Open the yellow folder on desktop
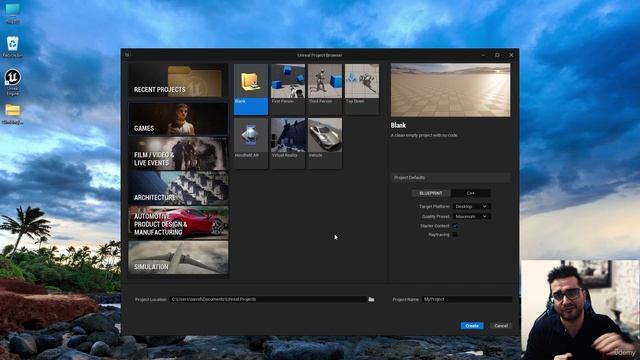 [13, 114]
